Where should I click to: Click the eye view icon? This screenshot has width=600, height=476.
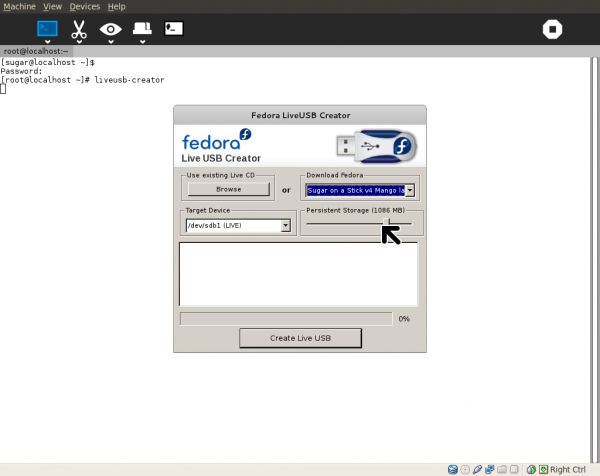pyautogui.click(x=111, y=29)
